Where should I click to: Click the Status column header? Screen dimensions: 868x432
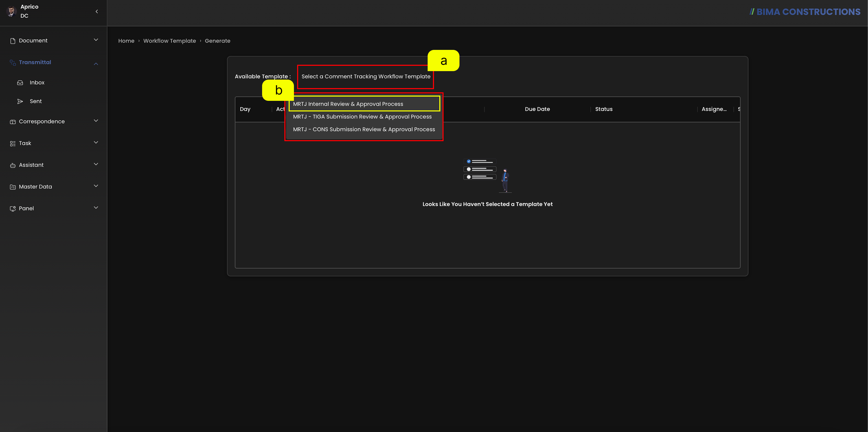pos(604,109)
